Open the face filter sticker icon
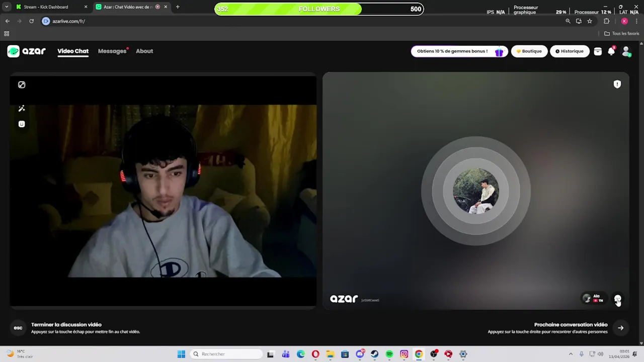This screenshot has height=362, width=644. coord(22,124)
